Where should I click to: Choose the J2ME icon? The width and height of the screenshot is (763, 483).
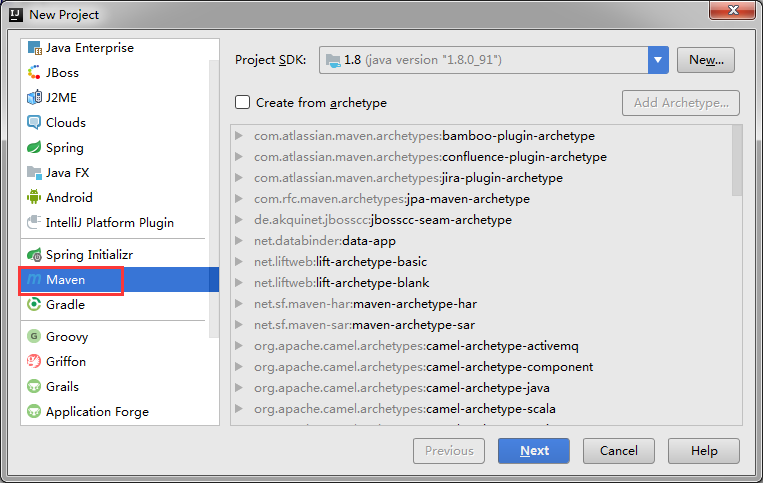tap(34, 97)
